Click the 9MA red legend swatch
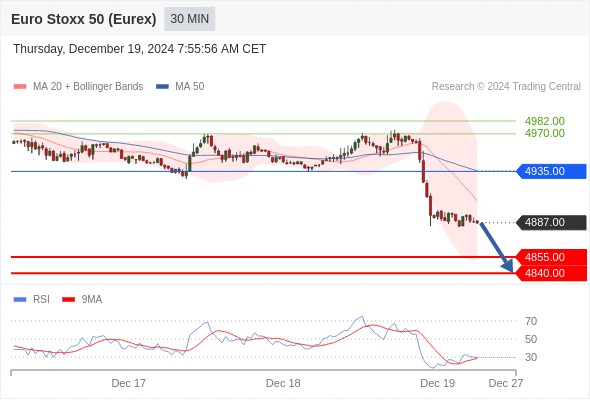This screenshot has width=590, height=400. (68, 300)
